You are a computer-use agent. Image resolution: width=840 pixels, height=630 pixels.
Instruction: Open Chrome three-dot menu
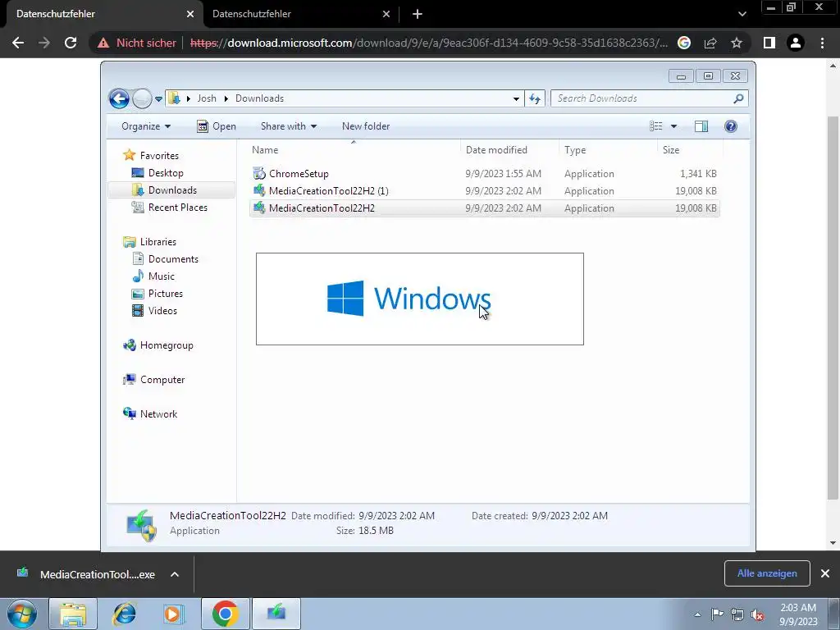click(x=822, y=43)
